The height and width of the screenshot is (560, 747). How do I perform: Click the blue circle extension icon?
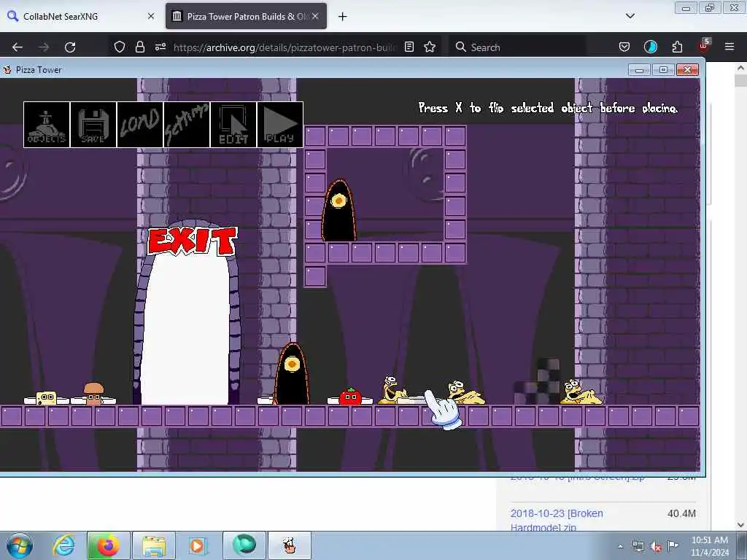(650, 47)
